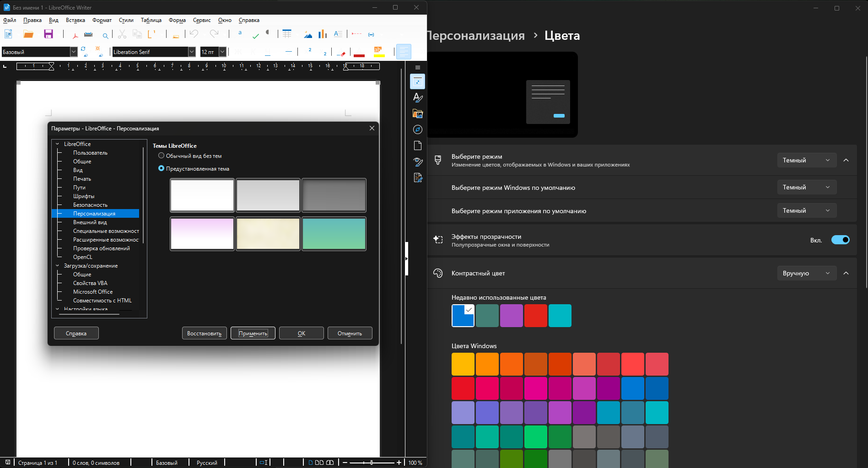Open the paragraph style 'Базовый' dropdown arrow
The height and width of the screenshot is (468, 868).
[73, 52]
